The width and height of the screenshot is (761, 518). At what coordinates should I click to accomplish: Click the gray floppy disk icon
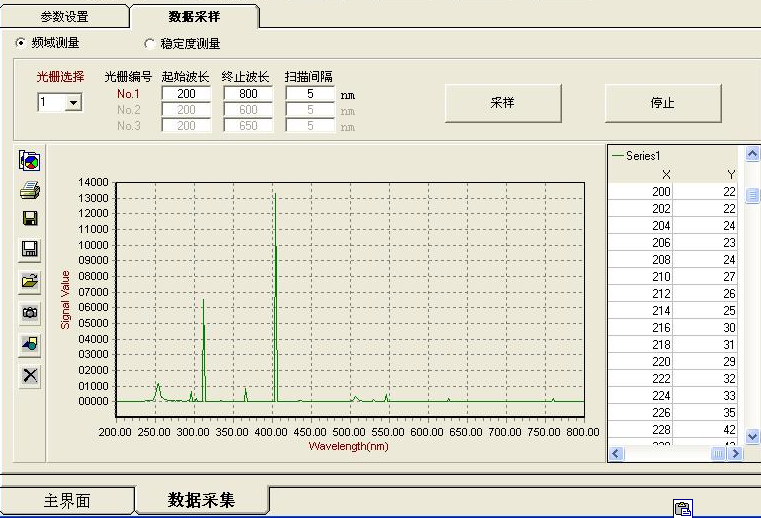click(x=30, y=249)
